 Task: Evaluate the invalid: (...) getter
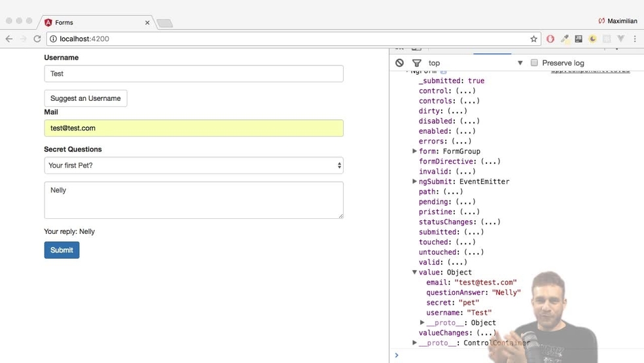click(x=465, y=172)
